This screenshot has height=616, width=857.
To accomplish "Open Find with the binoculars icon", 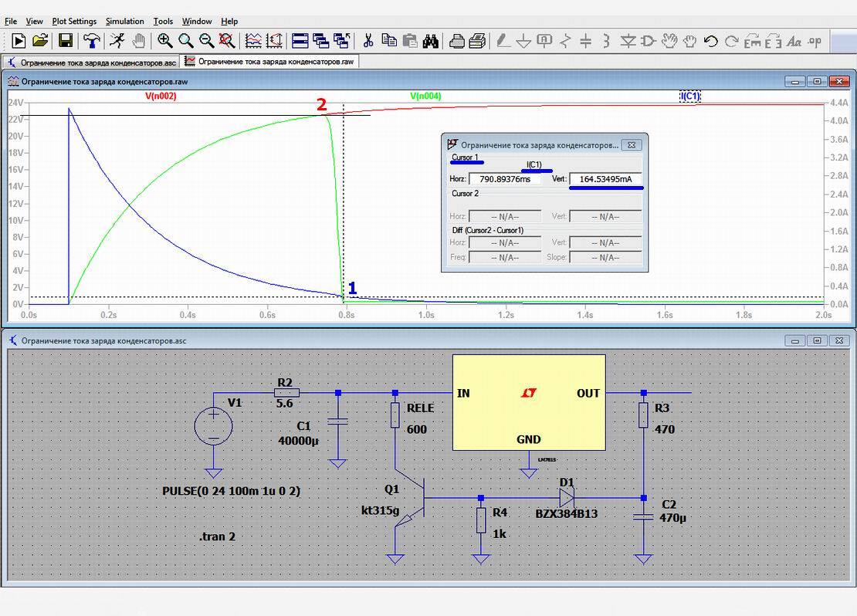I will pos(431,40).
